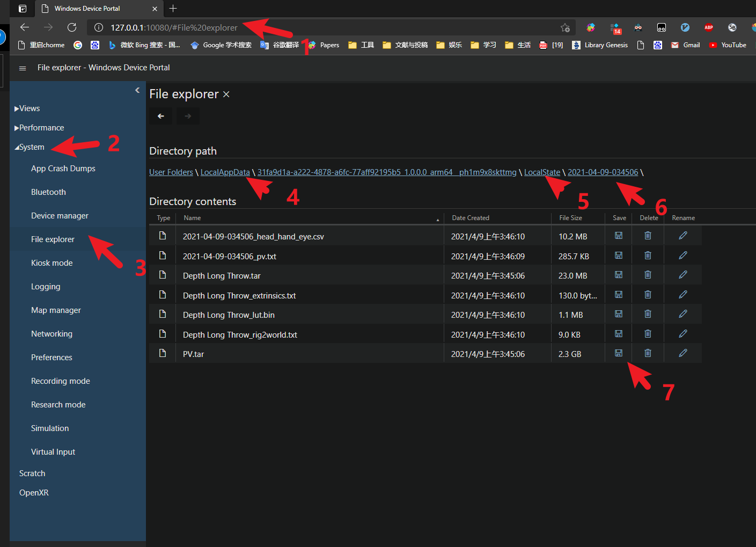This screenshot has width=756, height=547.
Task: Open Map manager page
Action: (x=56, y=310)
